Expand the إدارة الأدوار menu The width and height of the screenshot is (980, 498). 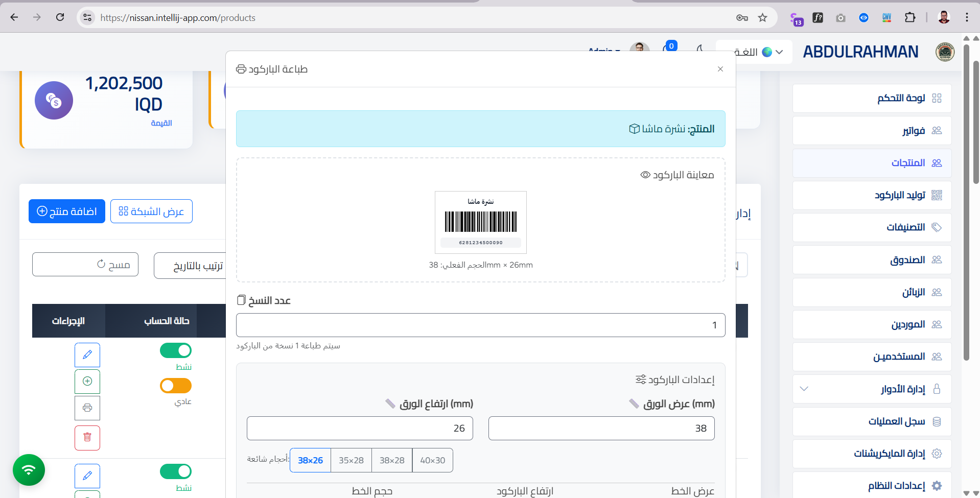coord(872,389)
